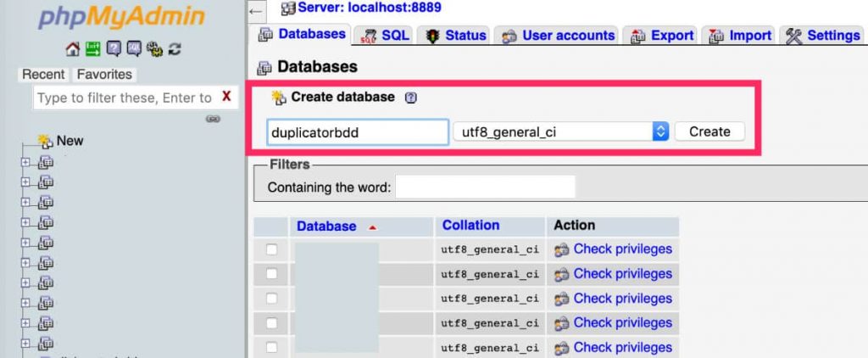Open the utf8_general_ci collation dropdown
The height and width of the screenshot is (358, 868).
(x=561, y=131)
